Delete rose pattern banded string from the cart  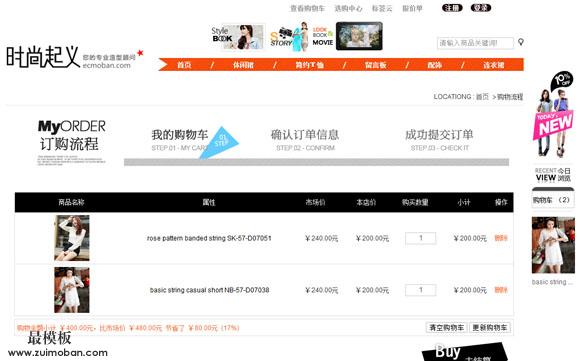click(501, 238)
